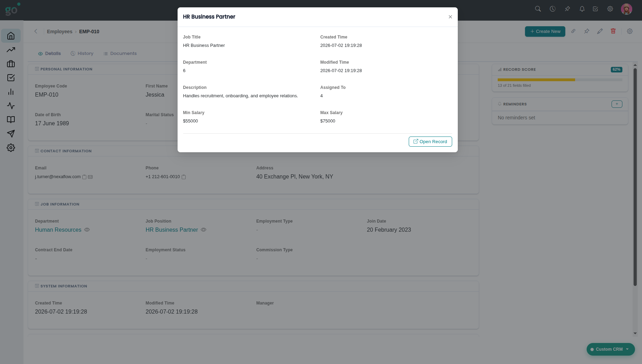Click scrollbar down arrow
This screenshot has height=364, width=642.
(x=635, y=334)
